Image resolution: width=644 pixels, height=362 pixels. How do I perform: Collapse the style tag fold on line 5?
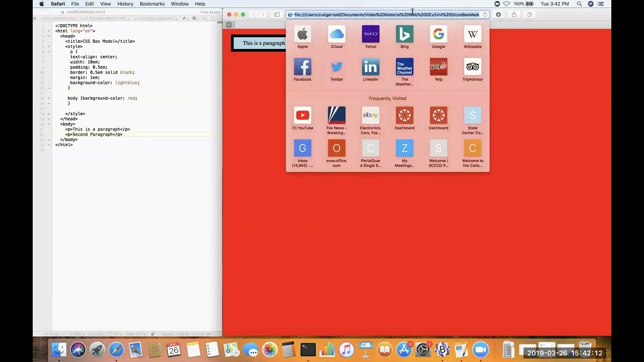pyautogui.click(x=49, y=46)
